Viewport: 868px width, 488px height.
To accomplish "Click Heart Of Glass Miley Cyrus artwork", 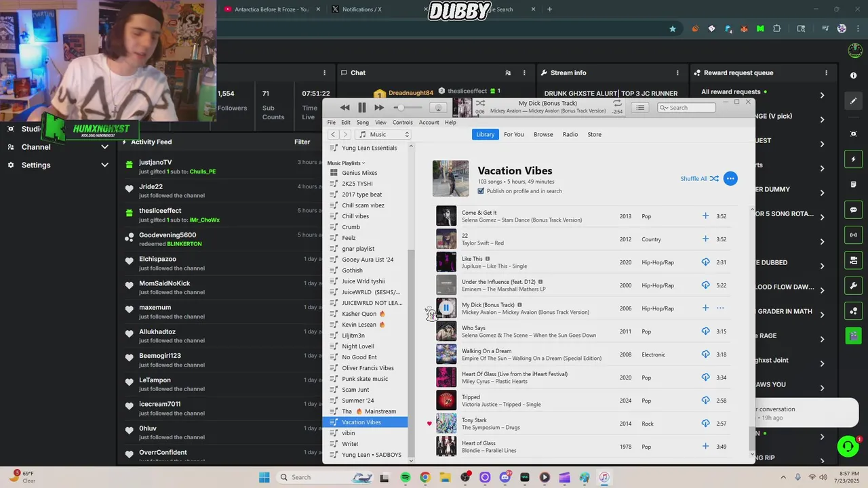I will [446, 378].
